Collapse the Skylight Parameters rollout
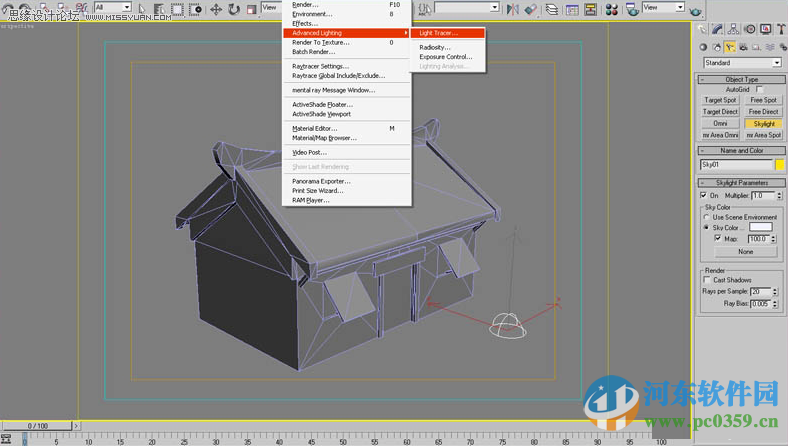Image resolution: width=788 pixels, height=446 pixels. coord(740,183)
